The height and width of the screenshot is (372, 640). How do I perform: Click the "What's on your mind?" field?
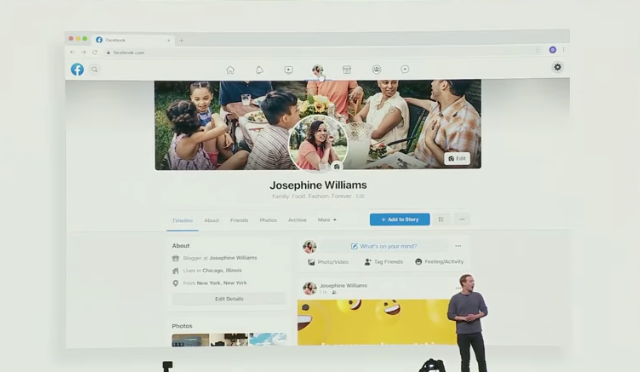point(384,246)
